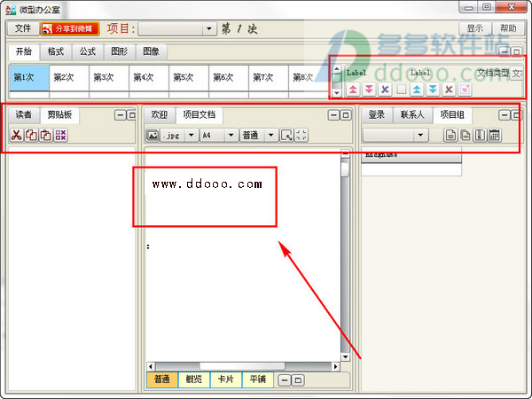Select the 剪贴板 tab

click(59, 114)
